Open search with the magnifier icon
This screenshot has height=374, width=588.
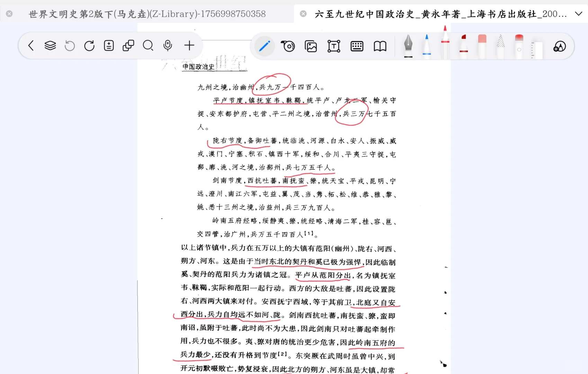pos(148,46)
